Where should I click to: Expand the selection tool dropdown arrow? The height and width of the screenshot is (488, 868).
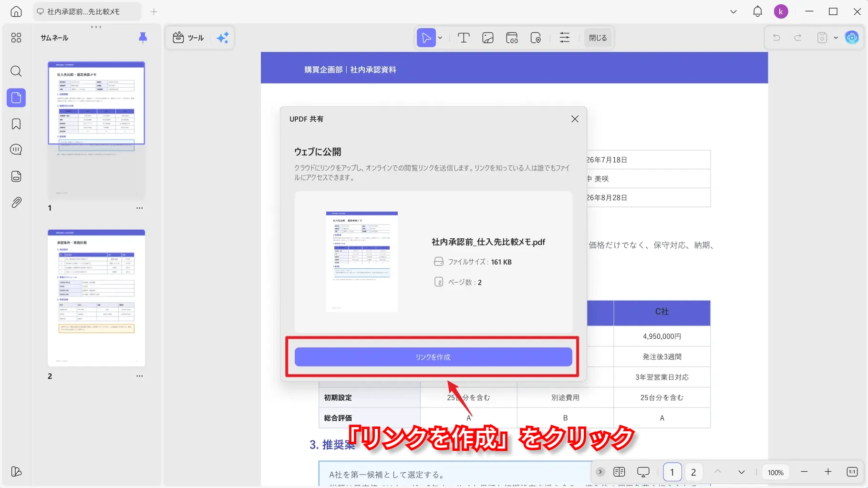440,38
